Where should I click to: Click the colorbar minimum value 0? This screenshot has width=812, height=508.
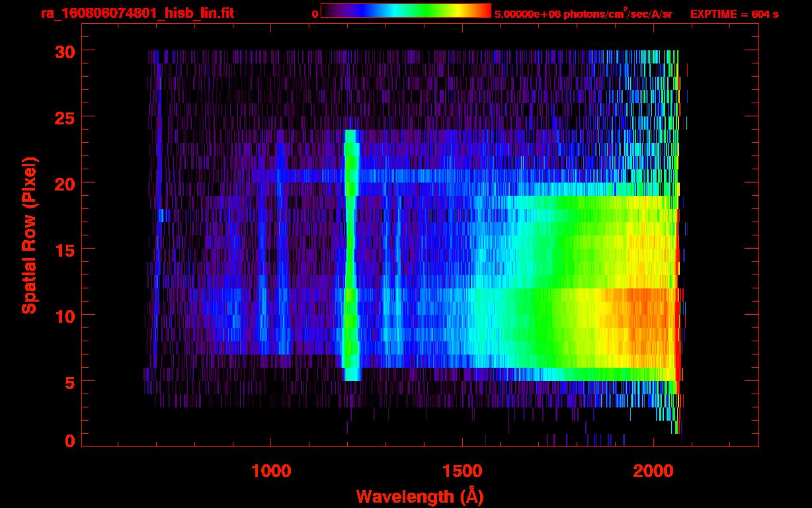click(315, 14)
